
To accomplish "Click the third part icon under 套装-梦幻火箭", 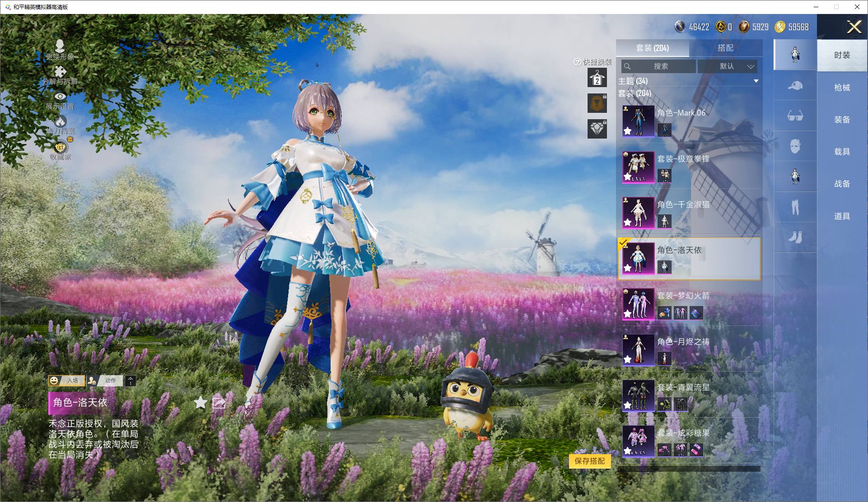I will pyautogui.click(x=696, y=313).
